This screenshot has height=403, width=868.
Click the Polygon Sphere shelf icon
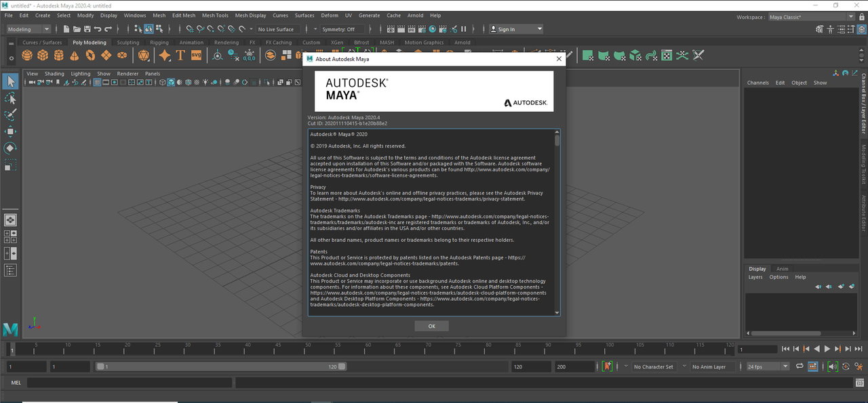27,55
